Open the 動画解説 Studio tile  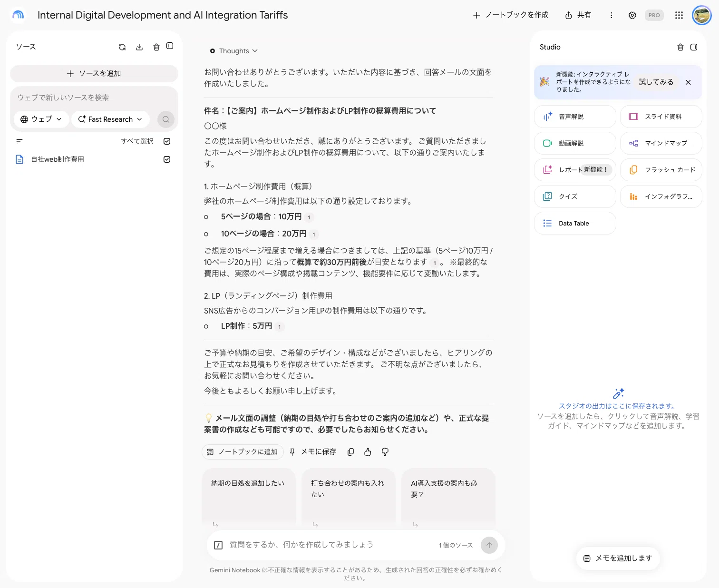tap(575, 143)
